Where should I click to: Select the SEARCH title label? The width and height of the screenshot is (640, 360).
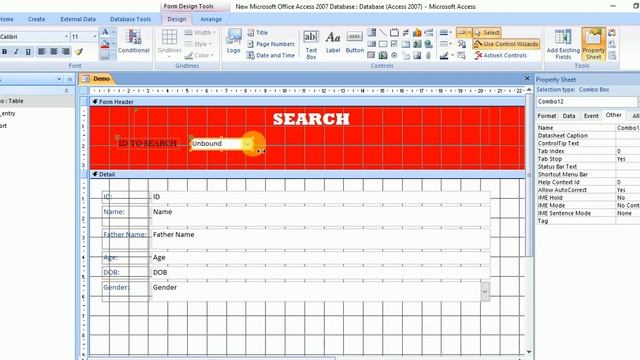click(x=311, y=119)
